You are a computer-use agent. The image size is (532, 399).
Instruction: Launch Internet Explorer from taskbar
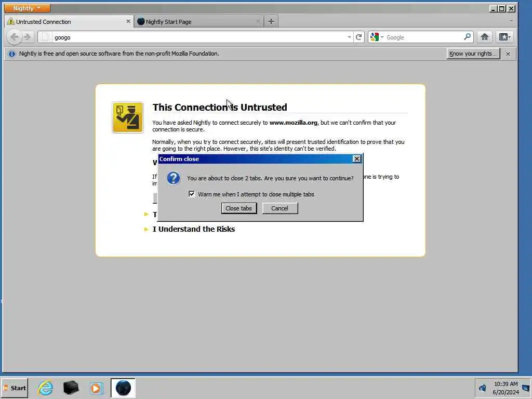coord(45,388)
